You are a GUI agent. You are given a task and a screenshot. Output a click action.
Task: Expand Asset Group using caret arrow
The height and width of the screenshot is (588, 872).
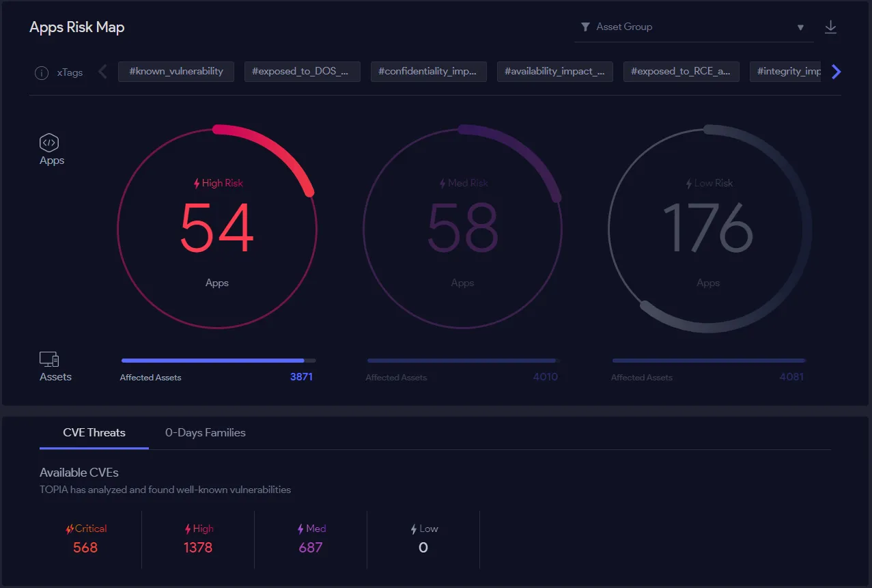[x=800, y=28]
